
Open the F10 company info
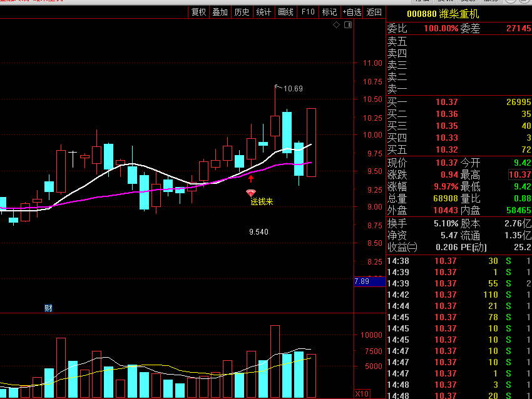pos(308,13)
